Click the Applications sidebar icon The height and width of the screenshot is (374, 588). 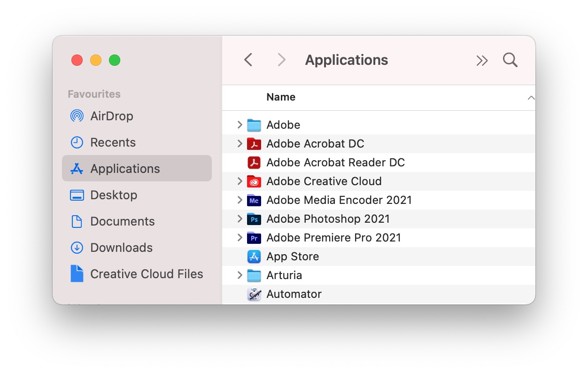point(77,169)
